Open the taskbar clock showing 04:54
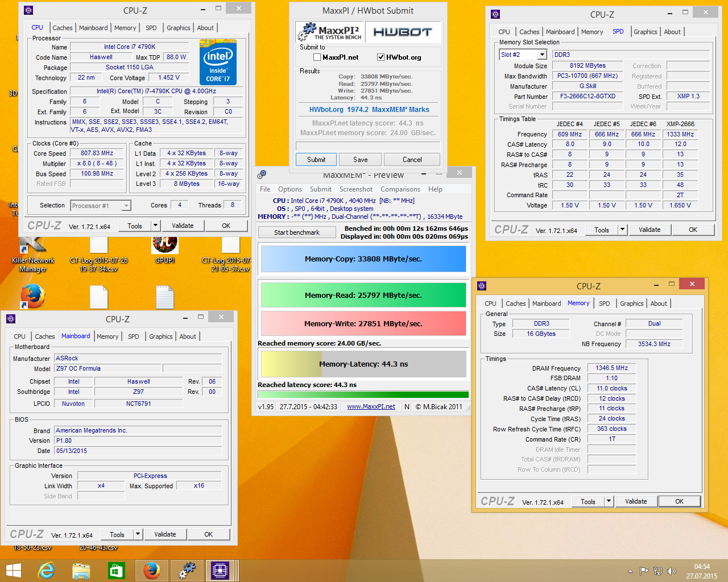 [x=702, y=571]
